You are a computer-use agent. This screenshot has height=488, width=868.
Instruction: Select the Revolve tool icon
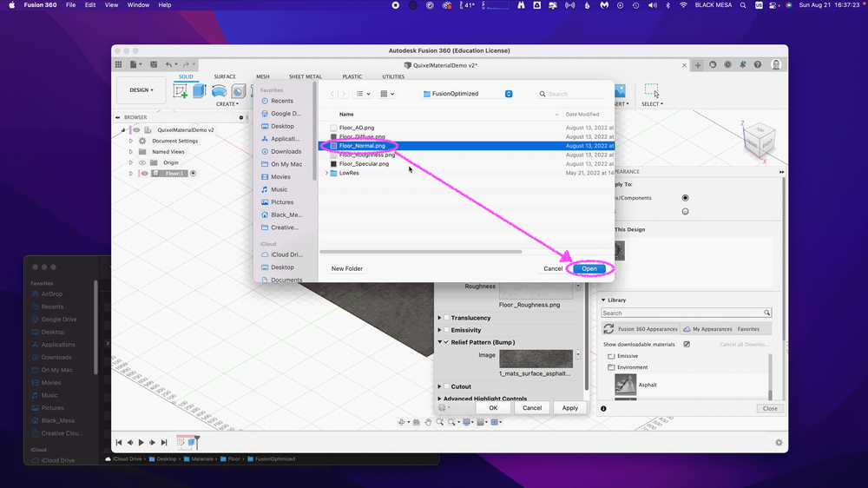point(220,91)
